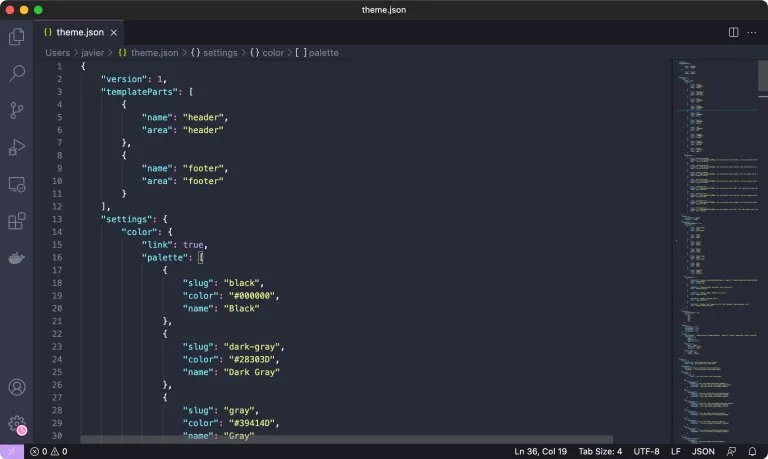Open the Remote Explorer icon
Image resolution: width=768 pixels, height=459 pixels.
[17, 184]
